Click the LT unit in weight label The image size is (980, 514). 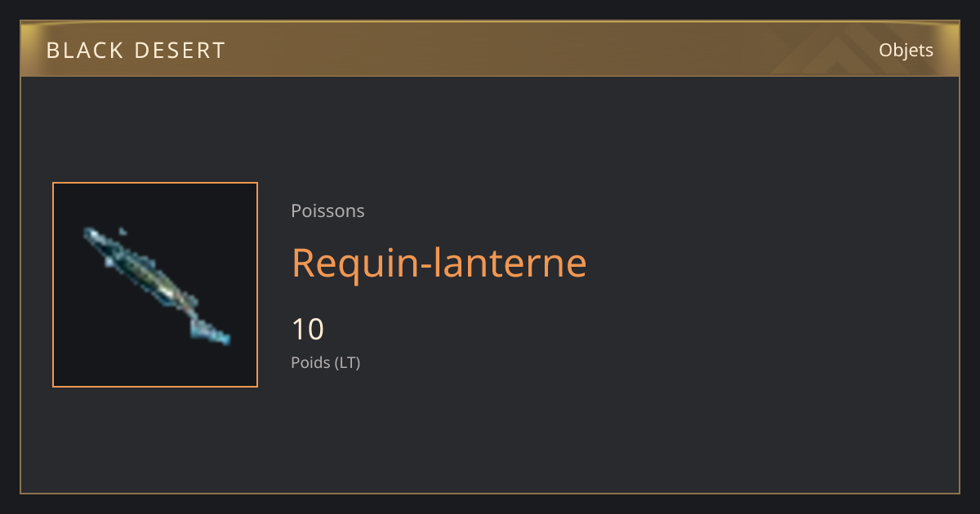coord(348,362)
